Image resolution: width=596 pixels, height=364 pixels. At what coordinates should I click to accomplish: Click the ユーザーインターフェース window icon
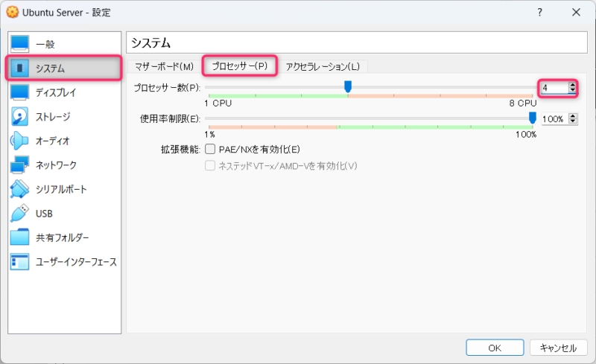(20, 262)
